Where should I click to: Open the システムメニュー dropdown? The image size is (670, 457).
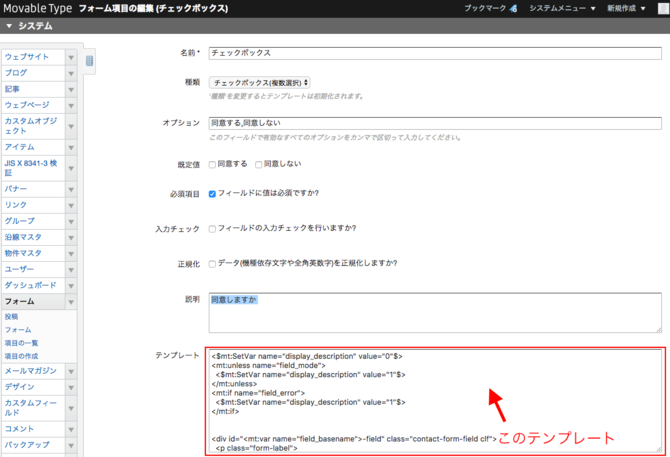[x=562, y=8]
